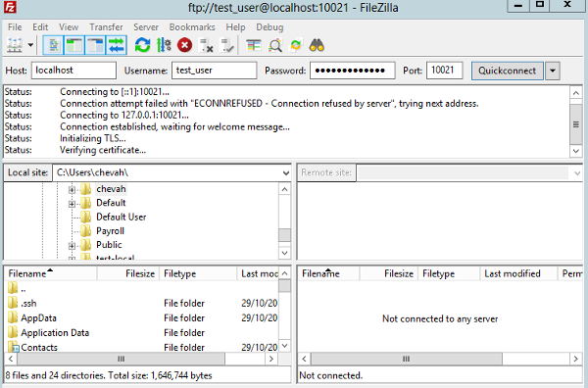Open the File menu
588x388 pixels.
click(x=15, y=27)
